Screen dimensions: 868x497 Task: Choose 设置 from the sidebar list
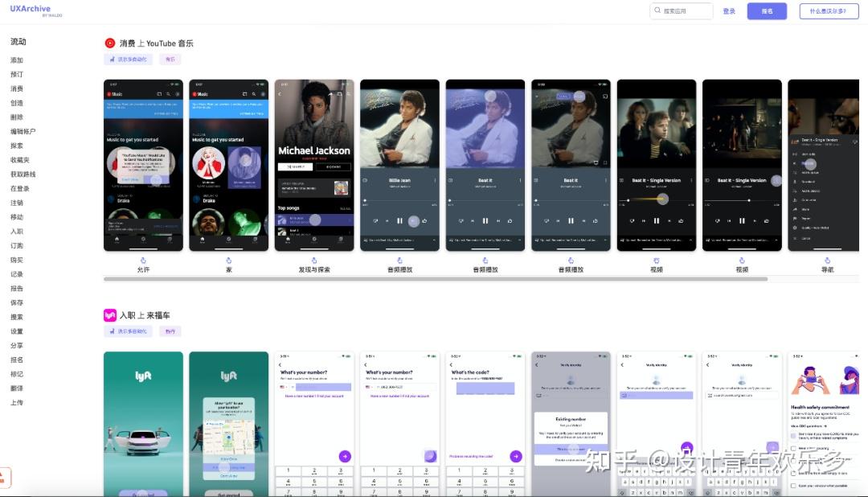(x=17, y=331)
